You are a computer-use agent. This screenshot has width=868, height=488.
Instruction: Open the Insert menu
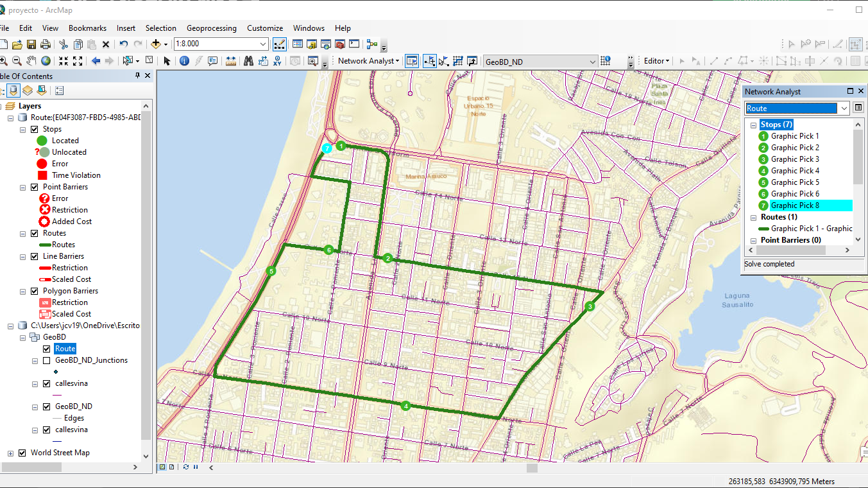point(126,28)
